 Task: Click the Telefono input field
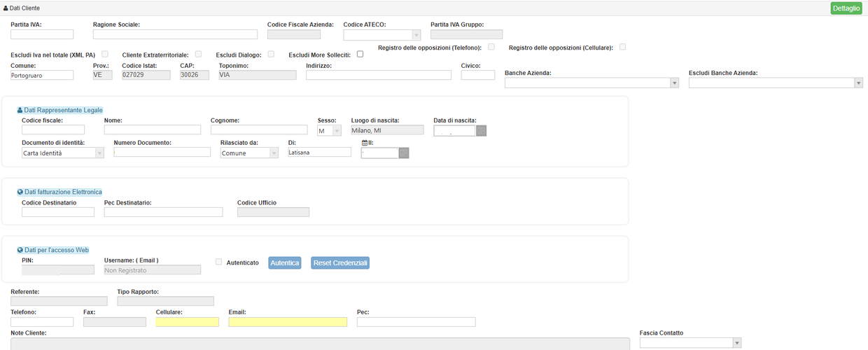42,322
